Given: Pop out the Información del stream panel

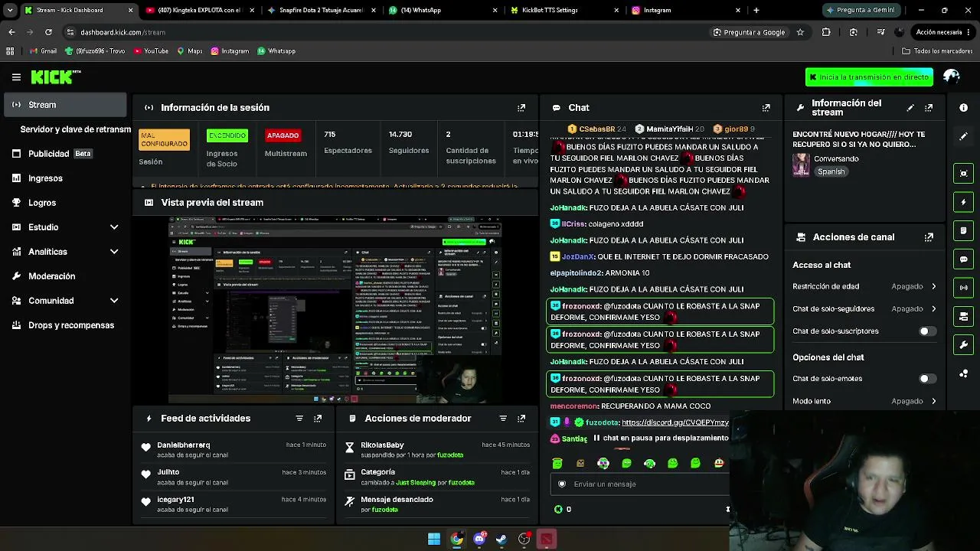Looking at the screenshot, I should 929,108.
